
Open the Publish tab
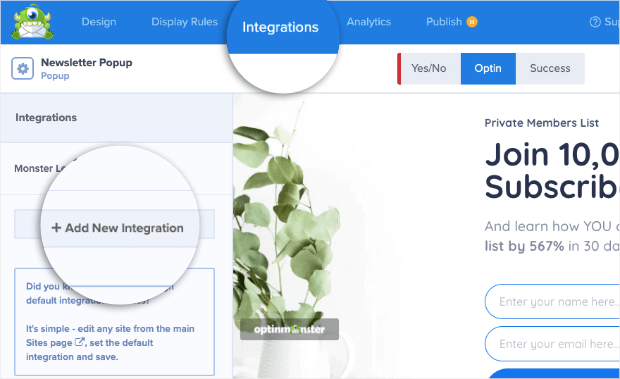click(444, 22)
